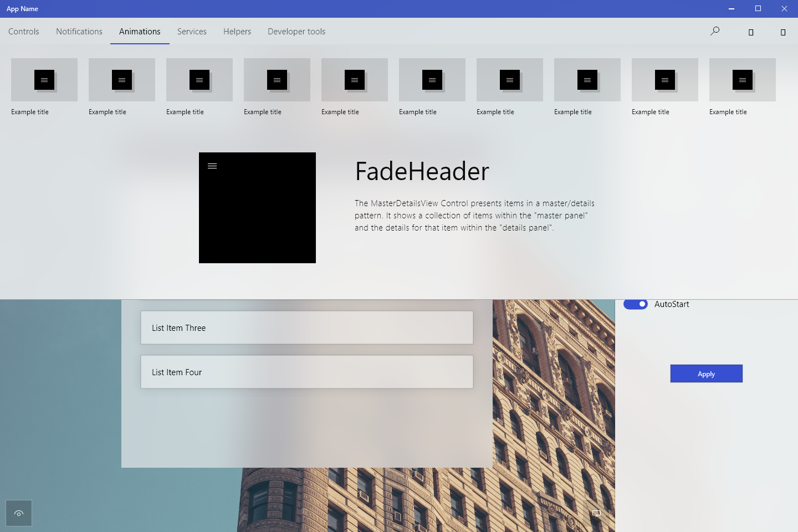Click the eye icon button at bottom-left
This screenshot has height=532, width=798.
click(19, 513)
